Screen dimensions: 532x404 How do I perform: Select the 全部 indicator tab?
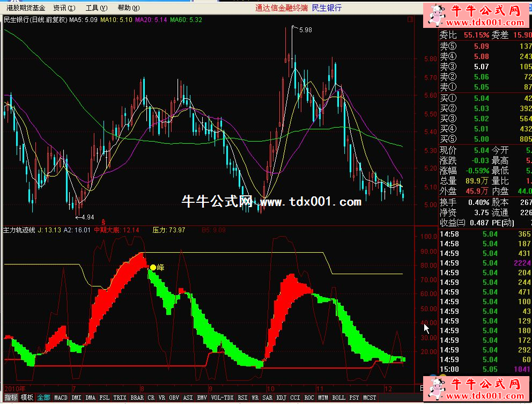pos(43,397)
